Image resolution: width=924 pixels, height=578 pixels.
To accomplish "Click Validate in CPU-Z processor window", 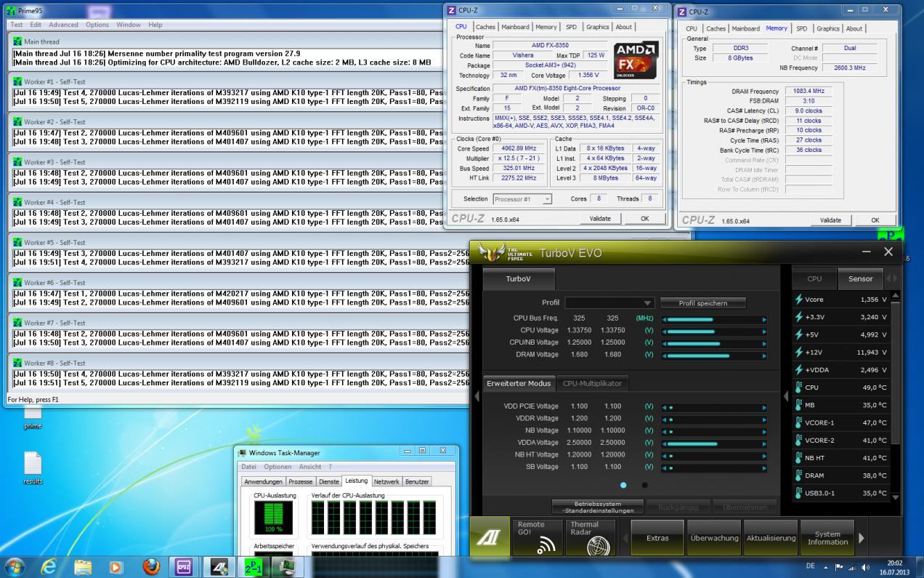I will pos(600,218).
